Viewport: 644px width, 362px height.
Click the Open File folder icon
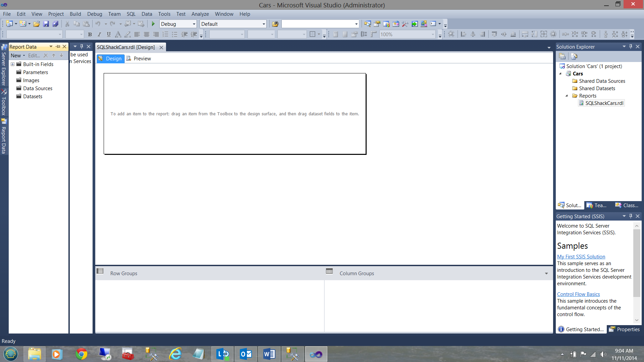tap(37, 24)
